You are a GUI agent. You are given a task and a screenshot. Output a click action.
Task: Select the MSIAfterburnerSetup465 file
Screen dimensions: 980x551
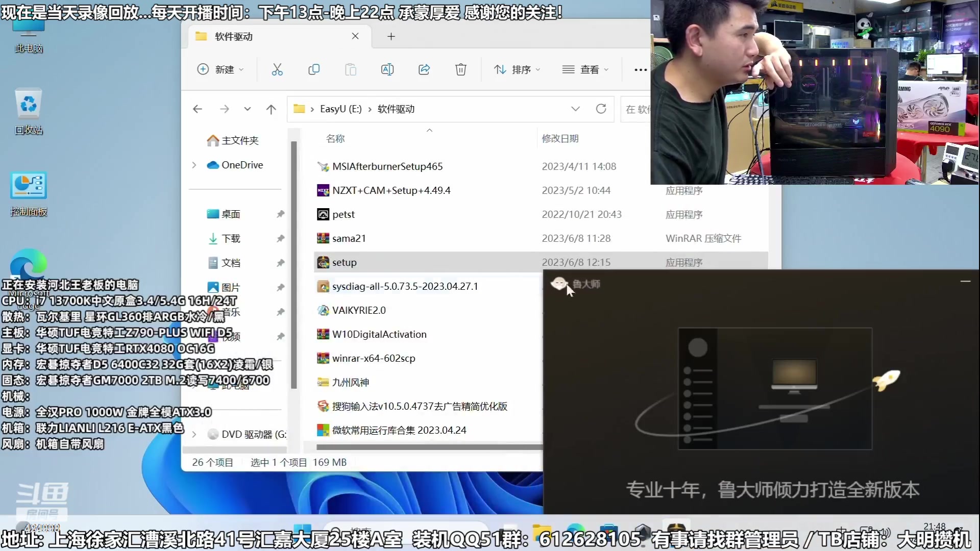[387, 166]
